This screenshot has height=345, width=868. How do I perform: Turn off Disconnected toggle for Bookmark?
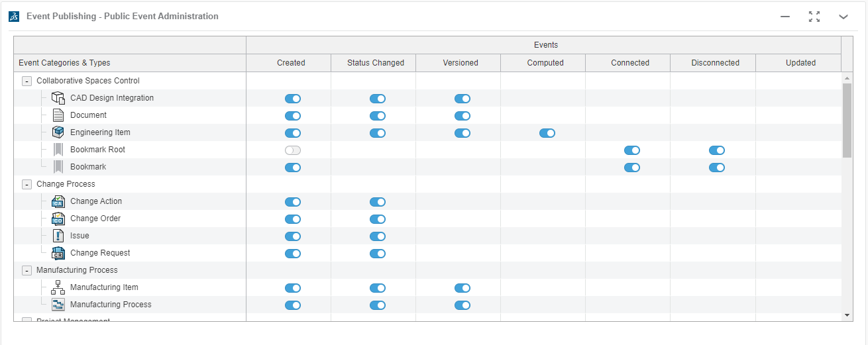click(716, 168)
